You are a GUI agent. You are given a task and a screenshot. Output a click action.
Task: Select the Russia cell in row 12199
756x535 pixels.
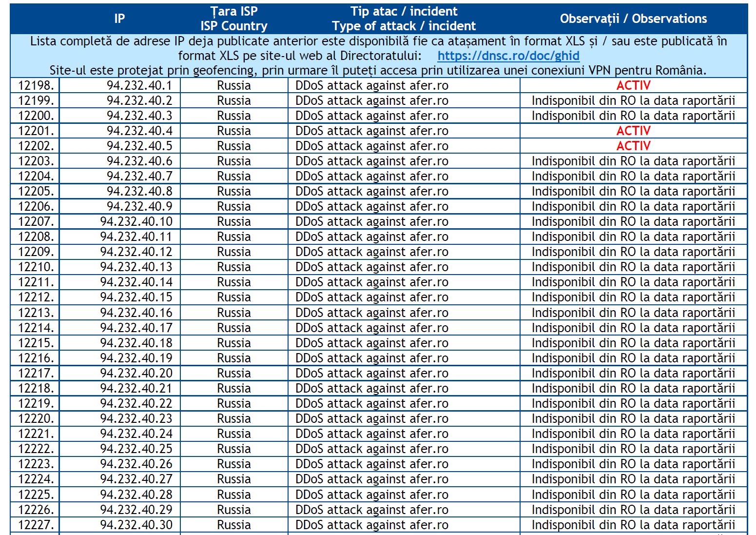pos(234,100)
